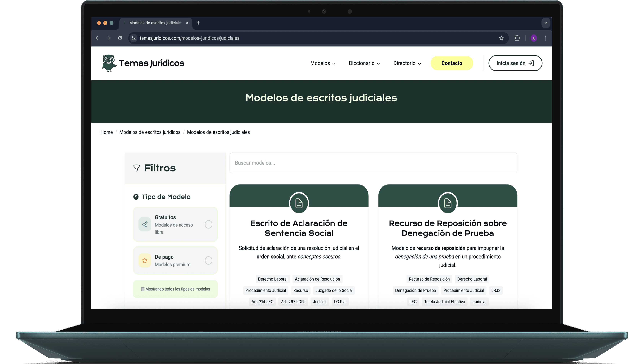Click the LRJS tag
The width and height of the screenshot is (629, 364).
click(x=496, y=291)
